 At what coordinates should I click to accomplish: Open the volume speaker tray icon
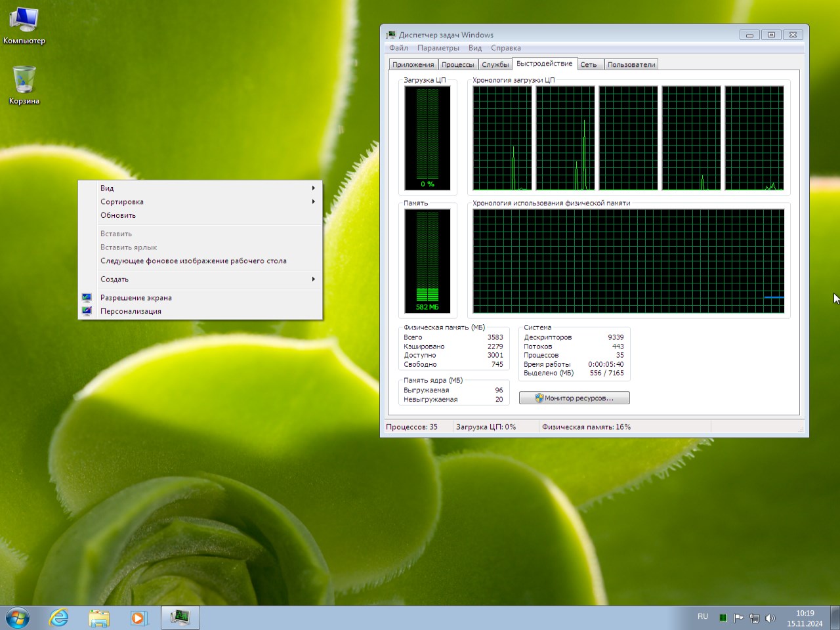[x=770, y=618]
